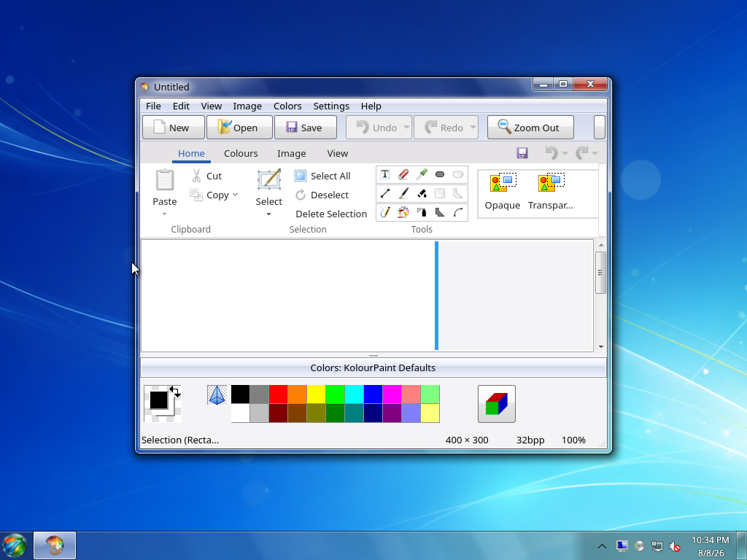The width and height of the screenshot is (747, 560).
Task: Select the Eraser tool
Action: tap(403, 174)
